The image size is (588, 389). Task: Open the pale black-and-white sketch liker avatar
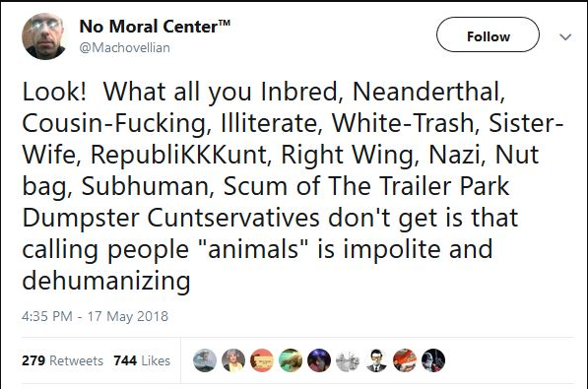[x=348, y=360]
